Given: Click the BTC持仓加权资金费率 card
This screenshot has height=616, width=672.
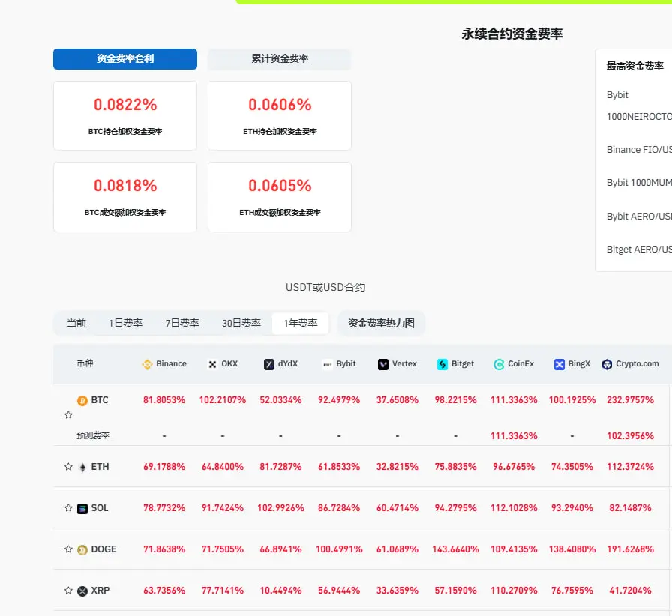Looking at the screenshot, I should (125, 115).
